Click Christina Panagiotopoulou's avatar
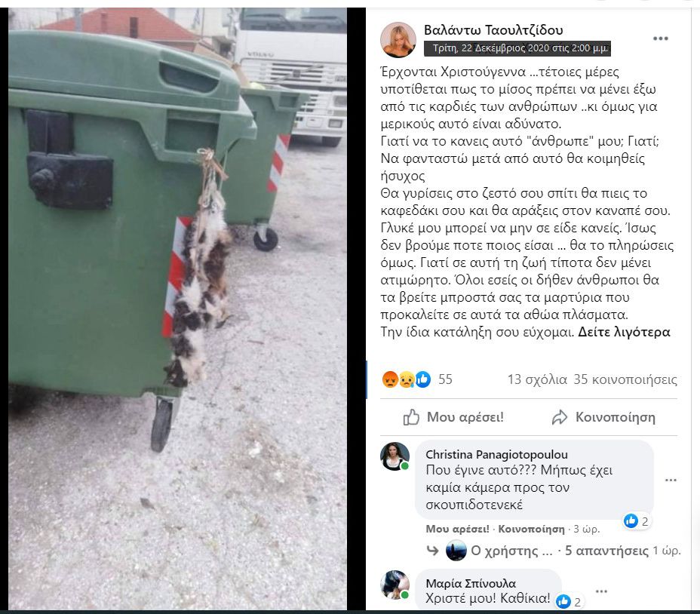This screenshot has height=614, width=700. (395, 456)
